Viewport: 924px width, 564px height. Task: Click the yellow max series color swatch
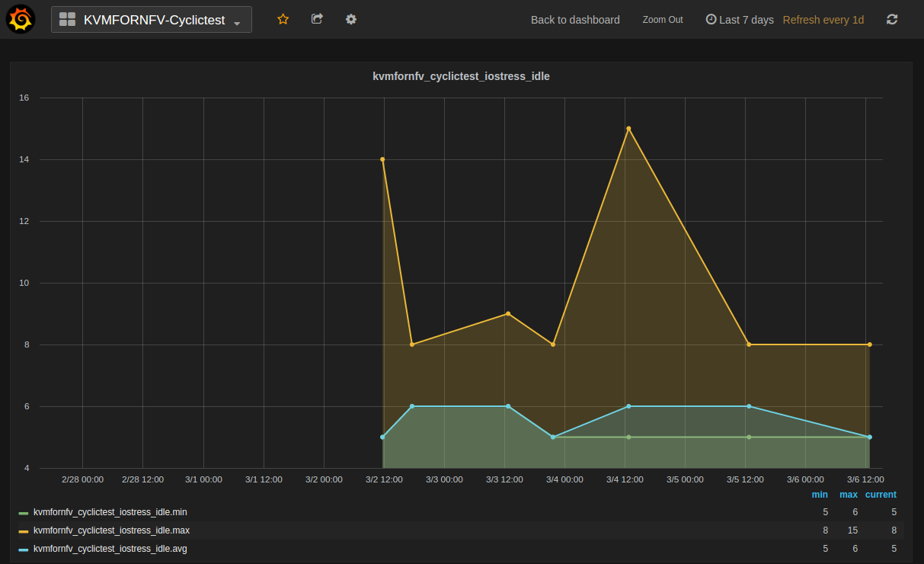[24, 531]
